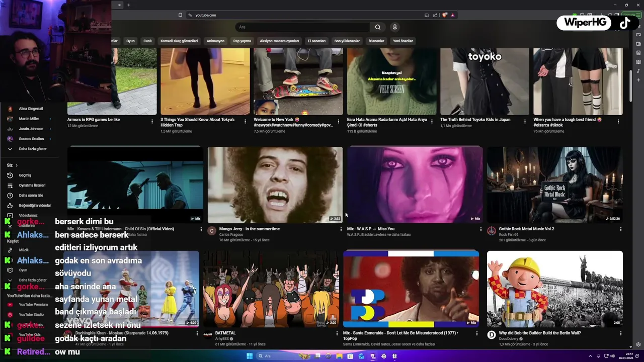Play the Mix - W.A.S.P. Miss You thumbnail
This screenshot has width=644, height=362.
tap(415, 185)
